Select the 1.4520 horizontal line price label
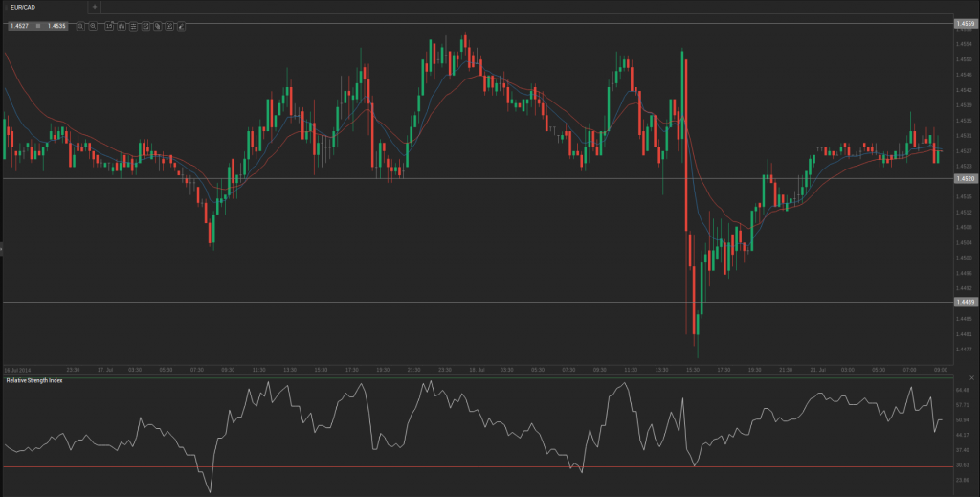980x497 pixels. pyautogui.click(x=965, y=179)
